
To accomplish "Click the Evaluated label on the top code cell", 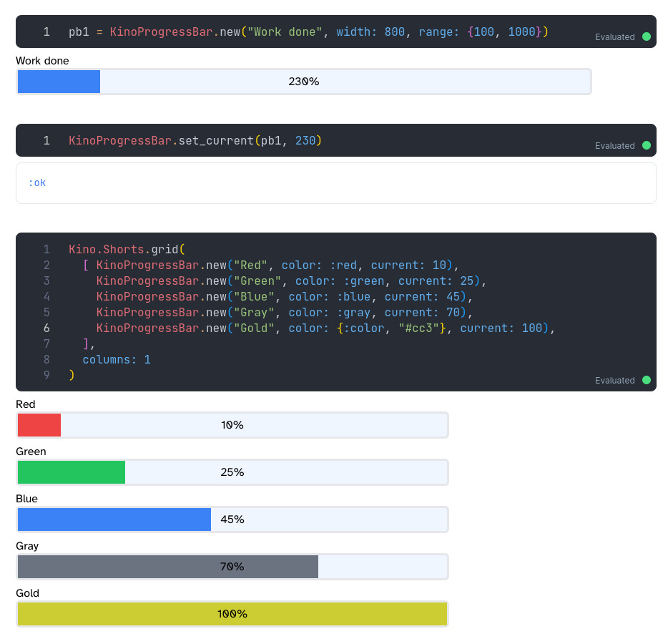I will (616, 36).
